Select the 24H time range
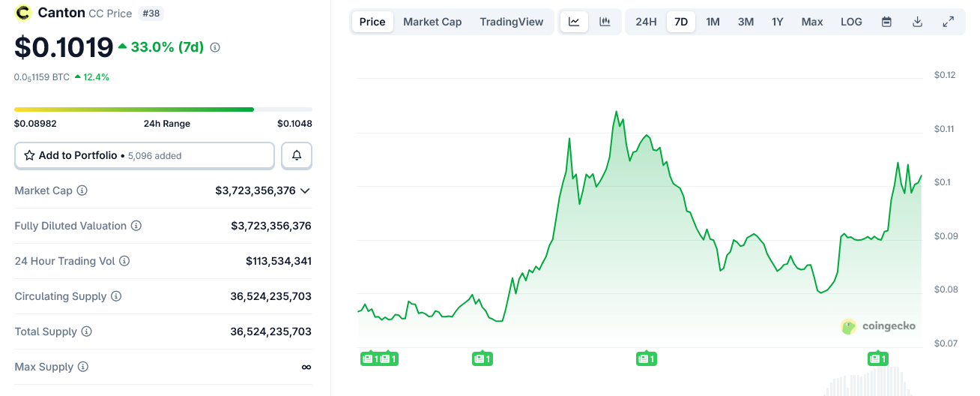This screenshot has width=980, height=396. [646, 22]
